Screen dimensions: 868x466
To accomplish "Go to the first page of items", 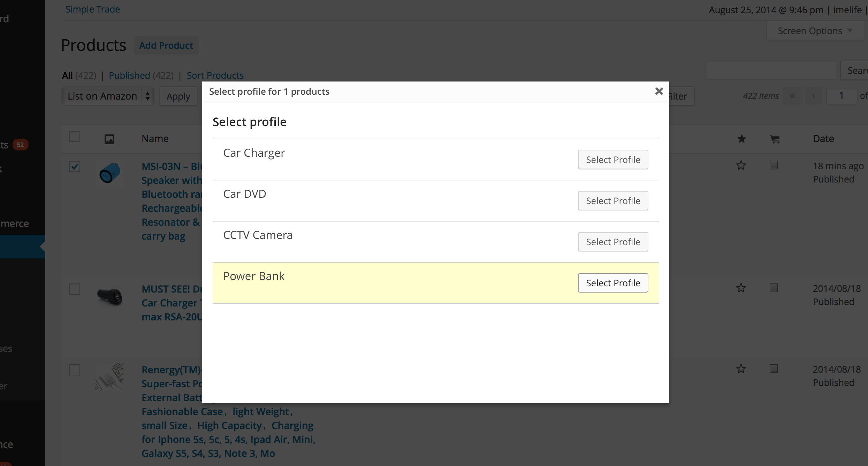I will 792,96.
